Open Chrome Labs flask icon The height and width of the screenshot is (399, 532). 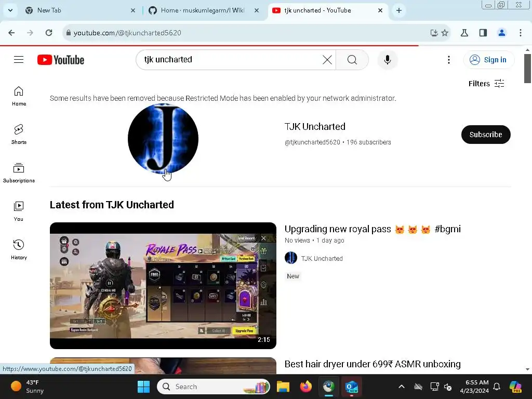464,33
